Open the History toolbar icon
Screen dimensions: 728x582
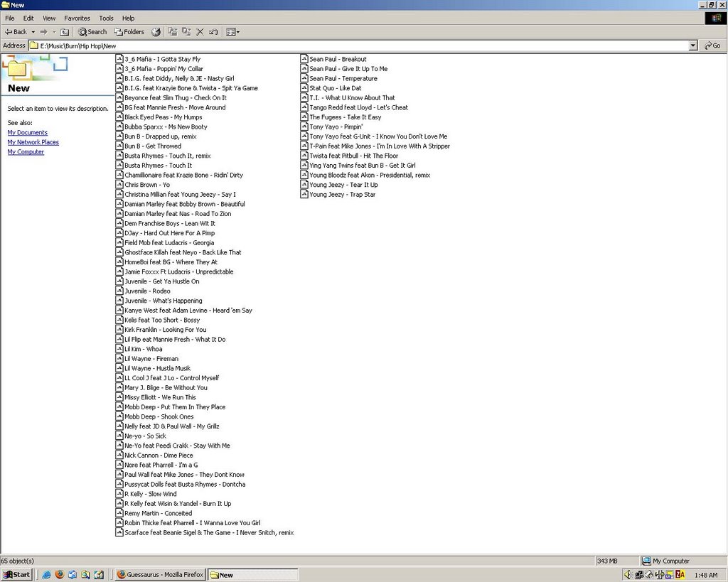point(156,32)
